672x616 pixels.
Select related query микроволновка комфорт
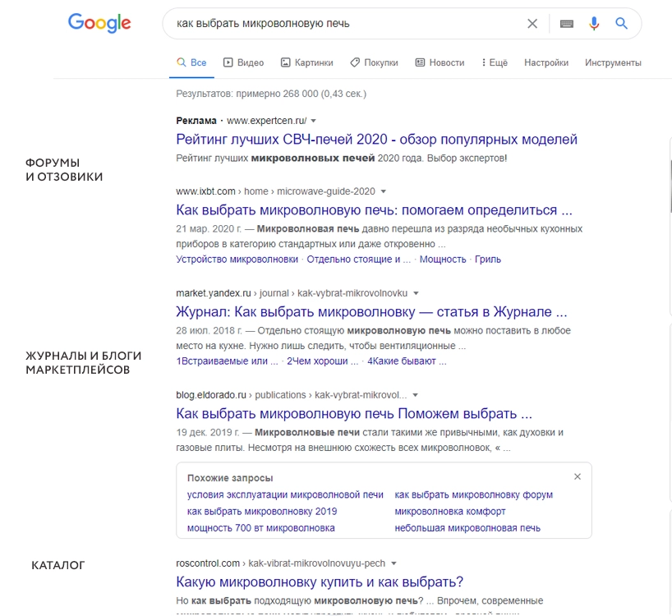click(450, 512)
